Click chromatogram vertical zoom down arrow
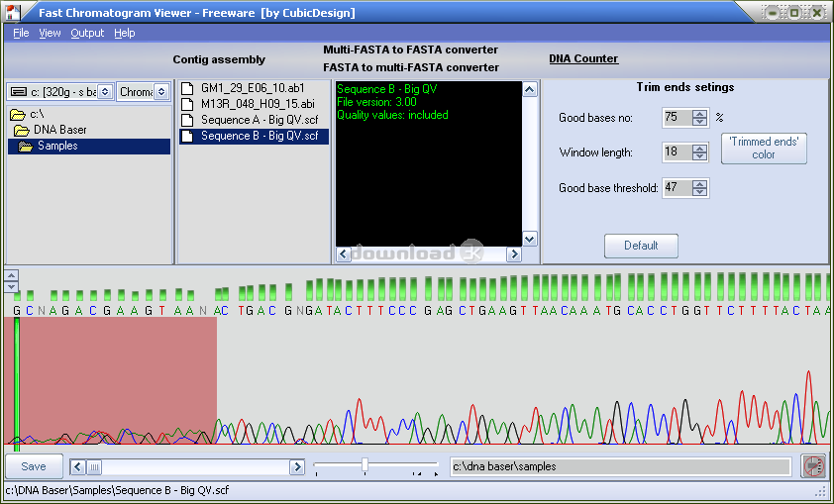Viewport: 834px width, 504px height. (12, 287)
